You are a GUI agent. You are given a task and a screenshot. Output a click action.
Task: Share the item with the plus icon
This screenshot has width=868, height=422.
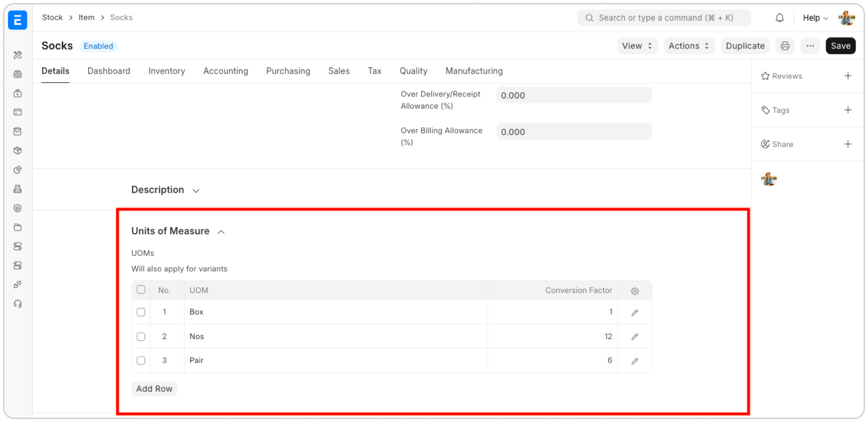pyautogui.click(x=848, y=144)
